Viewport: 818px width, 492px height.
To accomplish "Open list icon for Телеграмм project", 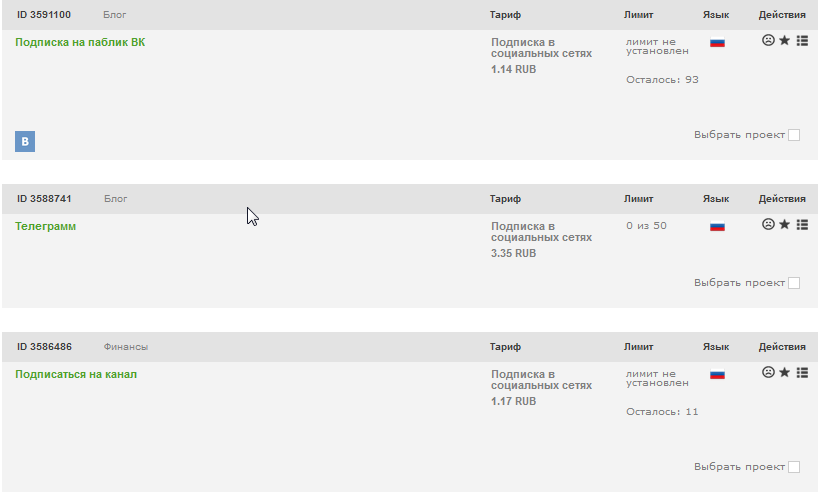I will 802,224.
